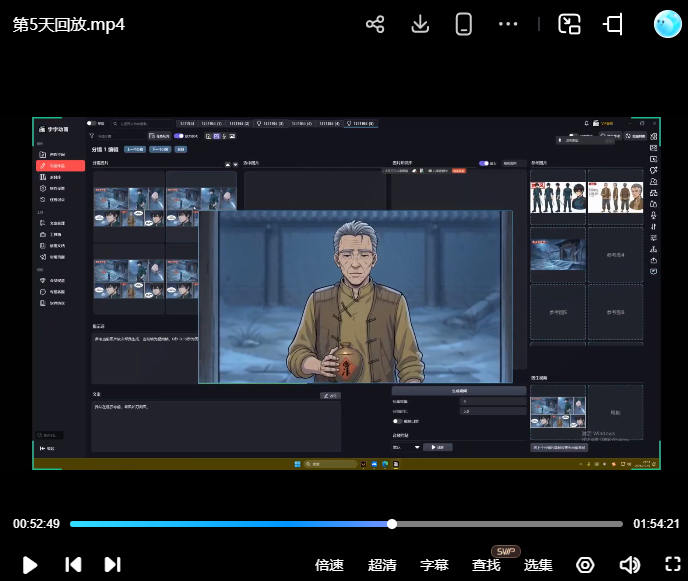
Task: Open the 超清 quality selector
Action: (382, 565)
